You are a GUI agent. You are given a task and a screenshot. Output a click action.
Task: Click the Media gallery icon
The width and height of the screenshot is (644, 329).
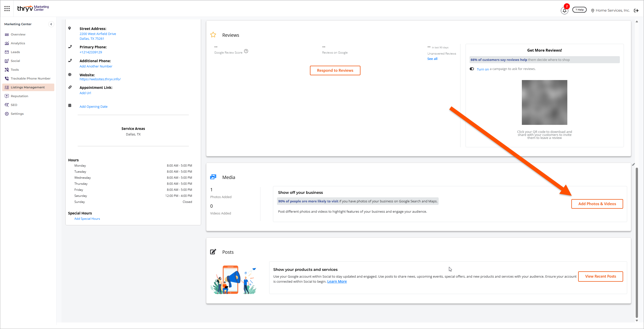213,177
